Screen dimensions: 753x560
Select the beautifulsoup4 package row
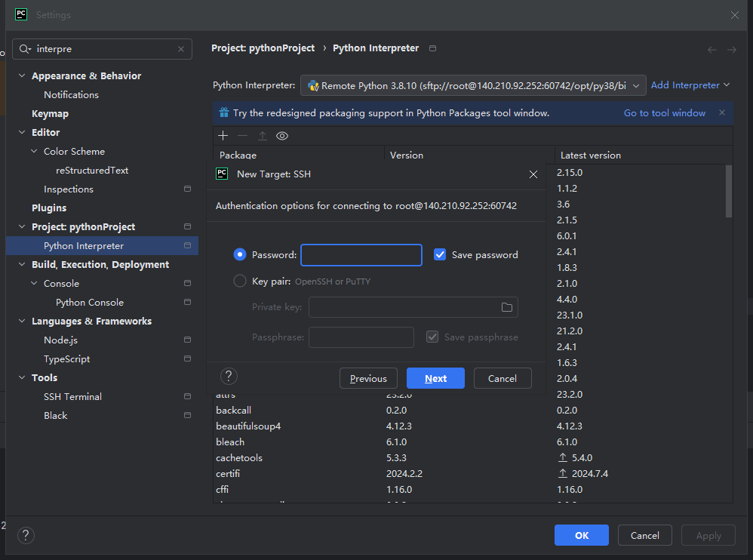click(473, 426)
